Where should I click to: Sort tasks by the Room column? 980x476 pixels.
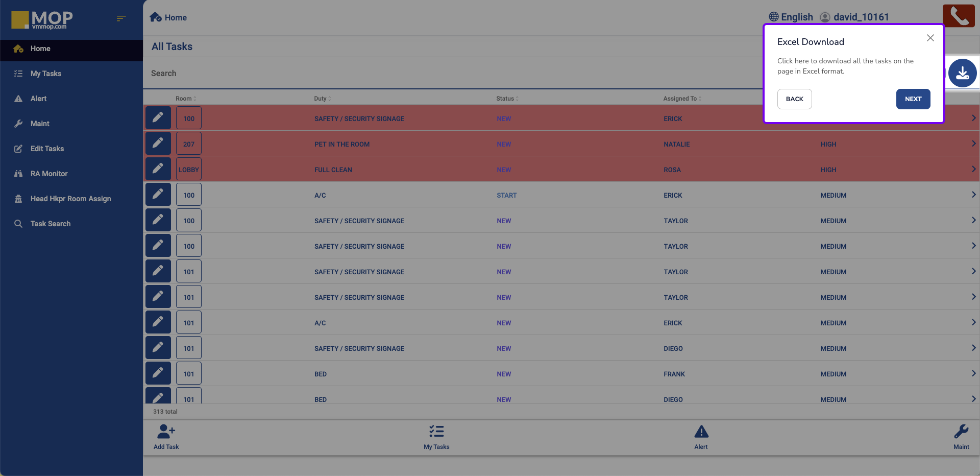click(x=186, y=99)
